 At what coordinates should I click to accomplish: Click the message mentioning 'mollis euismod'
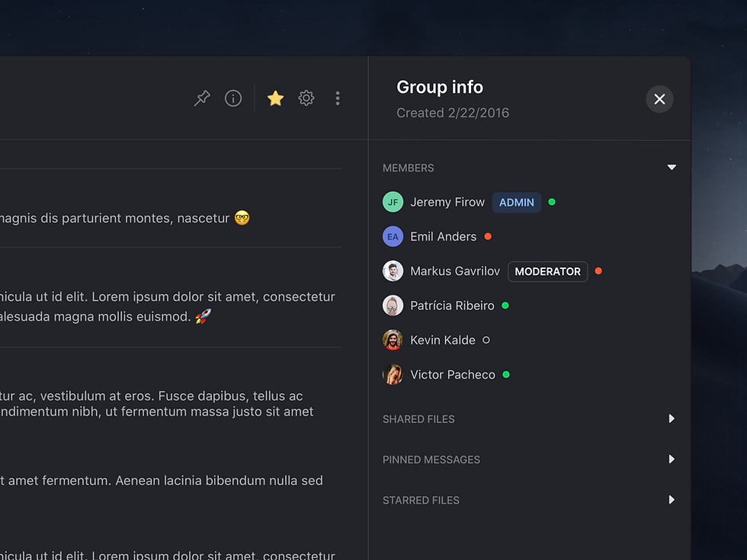point(168,306)
